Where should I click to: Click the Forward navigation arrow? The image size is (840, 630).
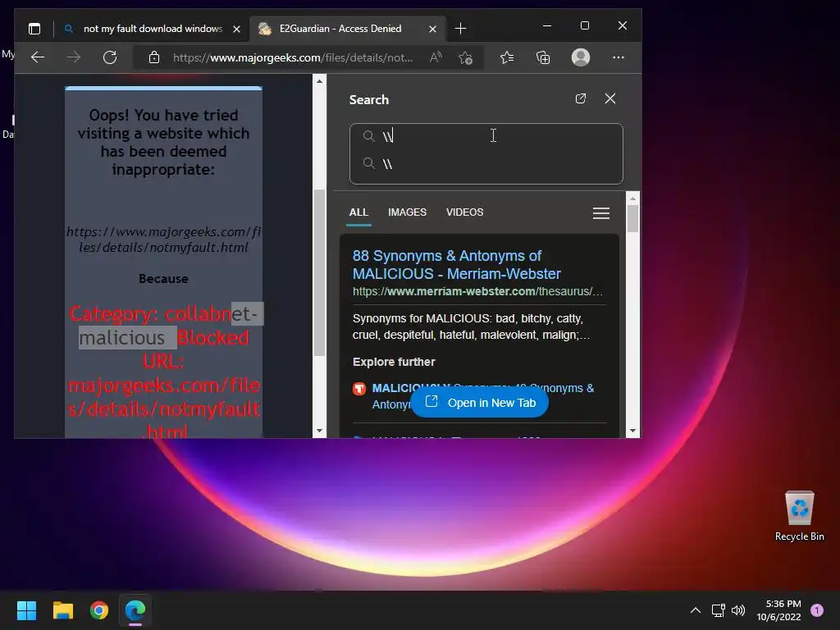[74, 57]
